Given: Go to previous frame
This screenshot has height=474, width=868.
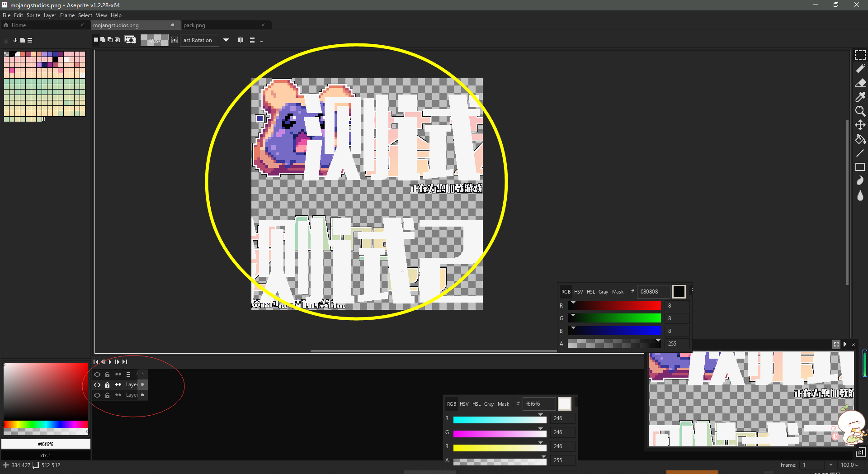Looking at the screenshot, I should coord(103,362).
